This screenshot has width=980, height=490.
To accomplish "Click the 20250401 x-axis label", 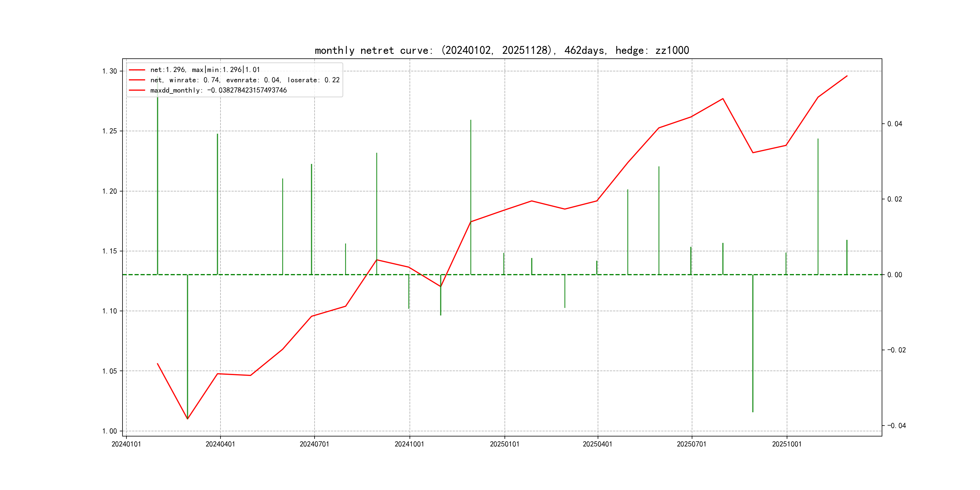I will click(597, 444).
